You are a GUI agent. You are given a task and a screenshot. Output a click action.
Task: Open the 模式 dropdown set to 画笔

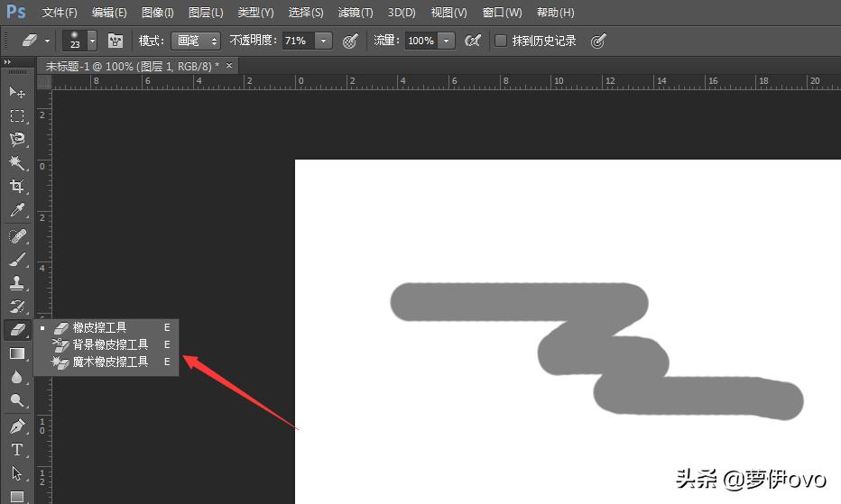pos(196,41)
